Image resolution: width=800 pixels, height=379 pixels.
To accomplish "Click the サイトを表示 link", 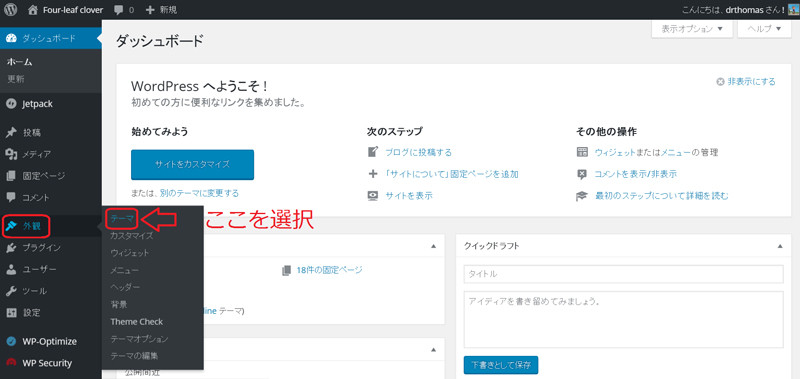I will (x=409, y=195).
